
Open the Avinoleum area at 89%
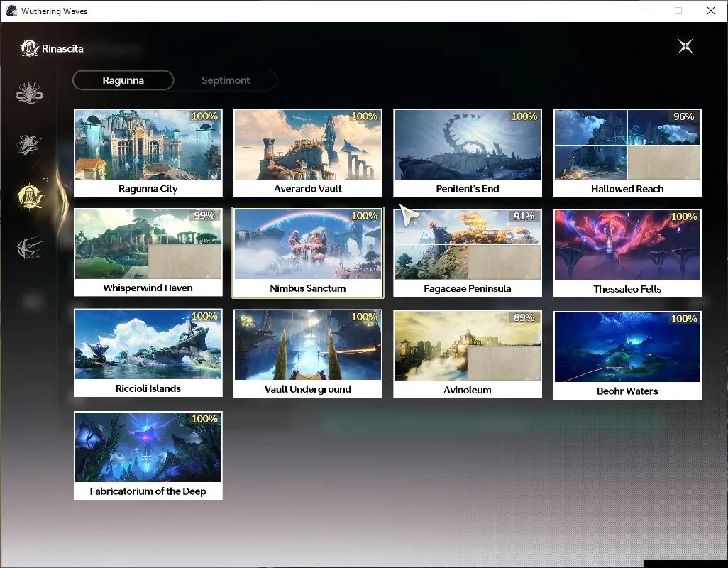468,354
